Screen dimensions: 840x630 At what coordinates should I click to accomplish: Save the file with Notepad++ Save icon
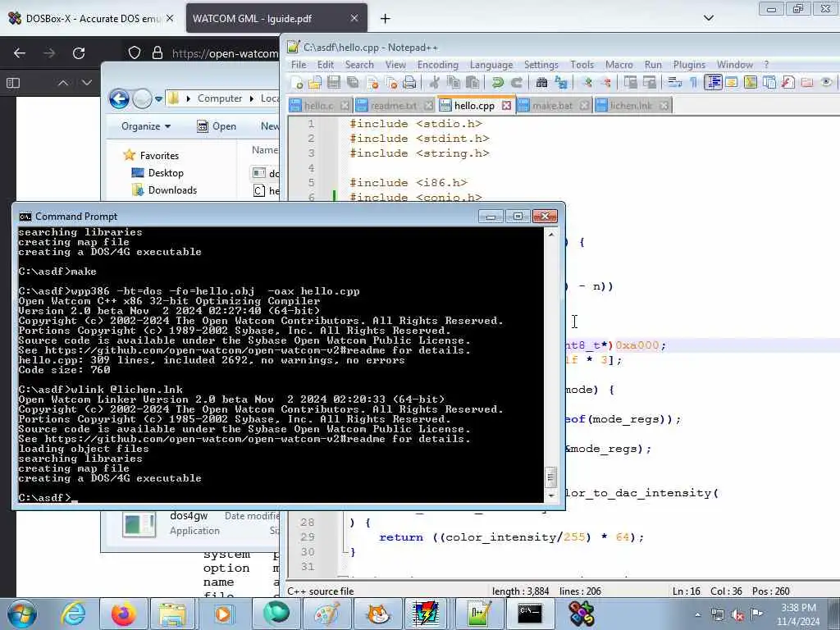click(334, 82)
